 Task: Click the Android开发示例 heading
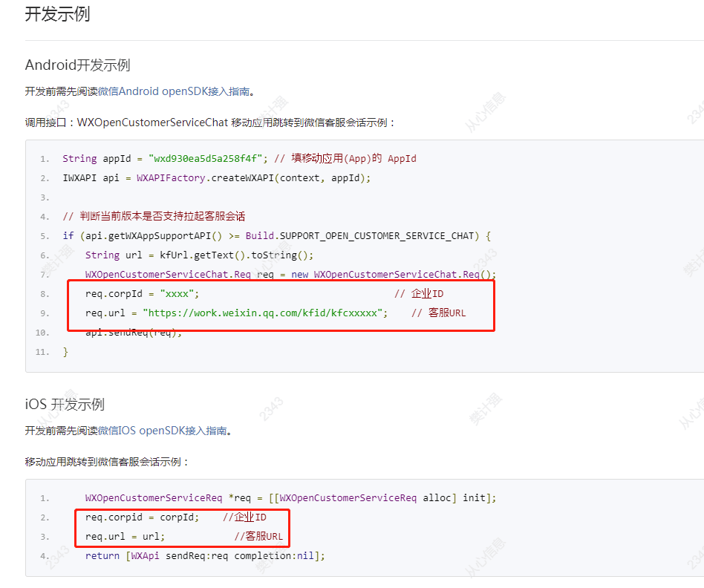point(78,65)
